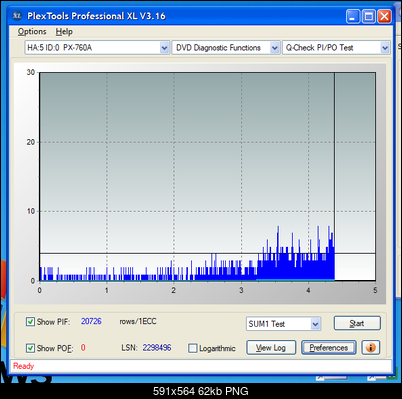Expand the Q-Check PI/PO Test dropdown
Viewport: 402px width, 399px height.
(385, 48)
